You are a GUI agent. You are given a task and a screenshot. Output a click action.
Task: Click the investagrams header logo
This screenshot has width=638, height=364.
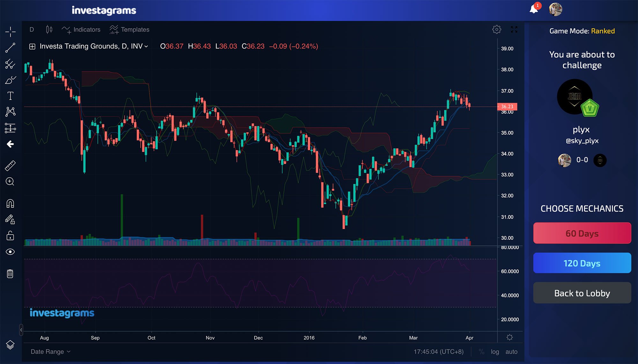[104, 10]
